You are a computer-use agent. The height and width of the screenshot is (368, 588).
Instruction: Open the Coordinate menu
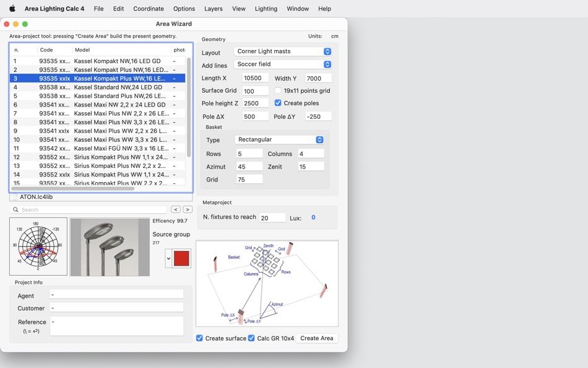pos(149,8)
